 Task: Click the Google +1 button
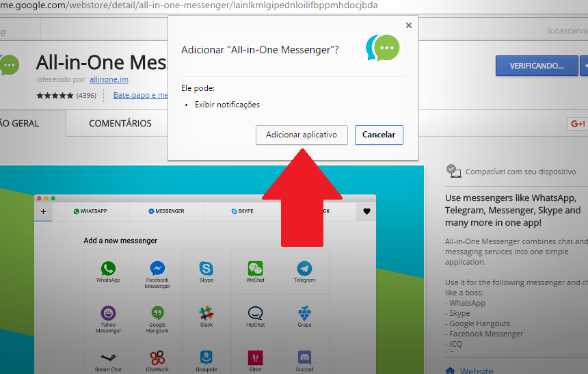coord(577,124)
